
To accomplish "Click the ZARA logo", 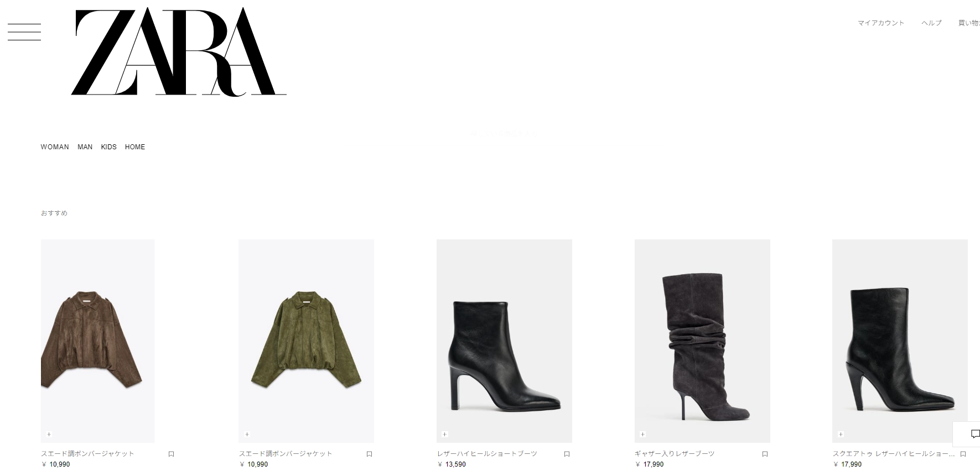I will point(179,52).
